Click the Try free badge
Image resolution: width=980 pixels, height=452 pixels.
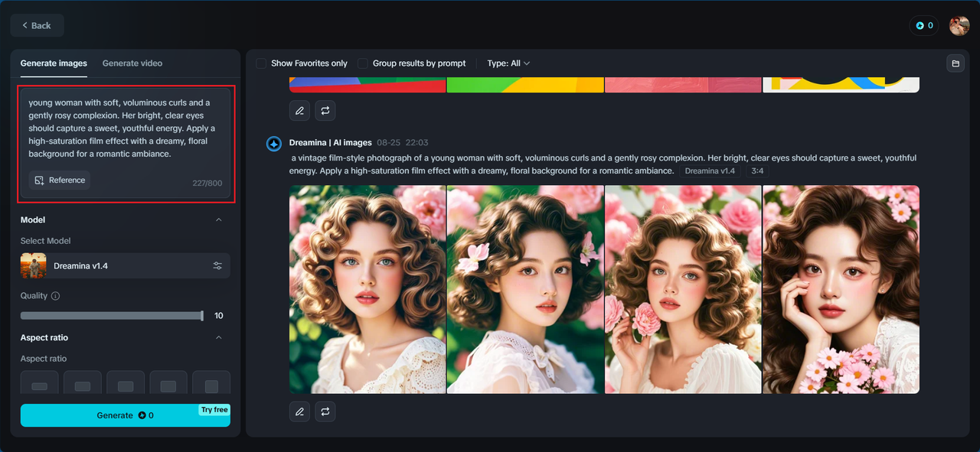(214, 410)
